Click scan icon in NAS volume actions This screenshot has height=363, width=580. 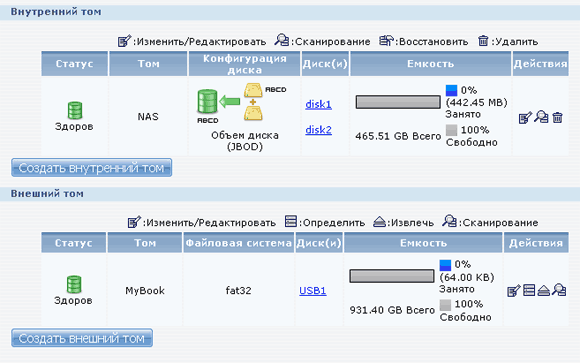point(541,117)
